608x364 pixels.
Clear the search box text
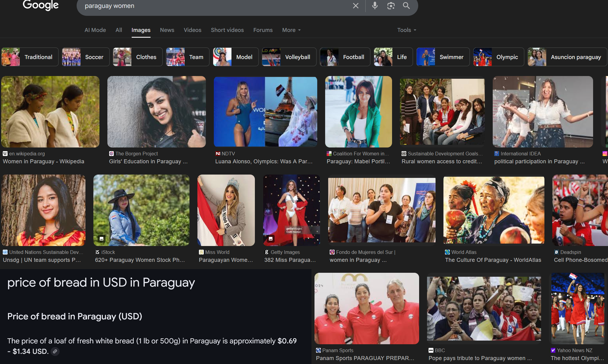pos(356,6)
